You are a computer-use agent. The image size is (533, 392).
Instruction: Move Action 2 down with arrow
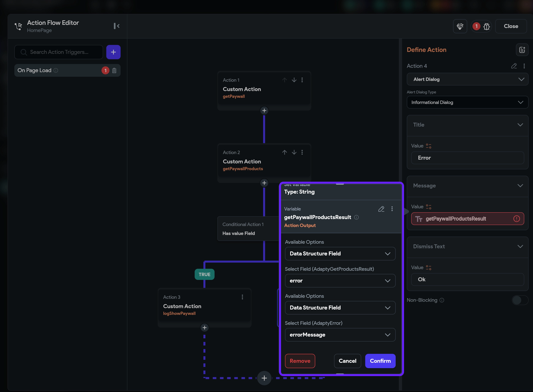tap(294, 152)
